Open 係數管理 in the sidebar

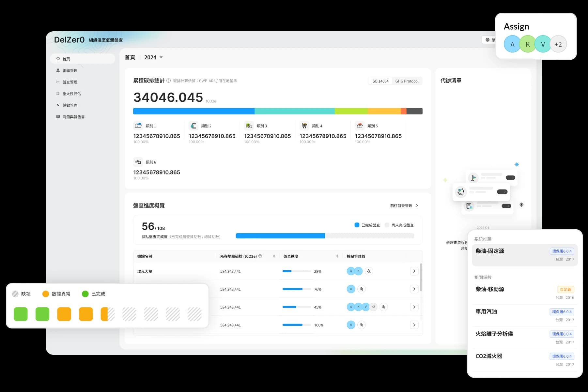(70, 105)
